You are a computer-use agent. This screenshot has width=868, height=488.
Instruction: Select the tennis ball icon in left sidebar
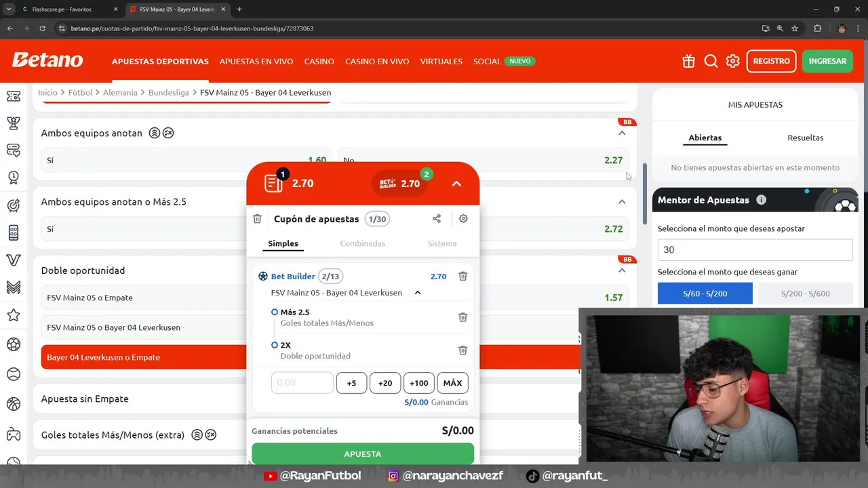click(x=13, y=374)
